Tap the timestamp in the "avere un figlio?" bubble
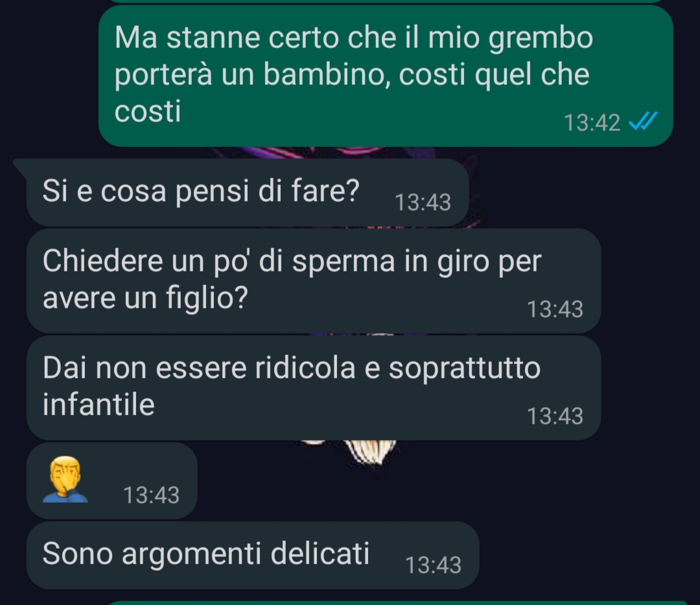The width and height of the screenshot is (700, 605). pos(555,309)
